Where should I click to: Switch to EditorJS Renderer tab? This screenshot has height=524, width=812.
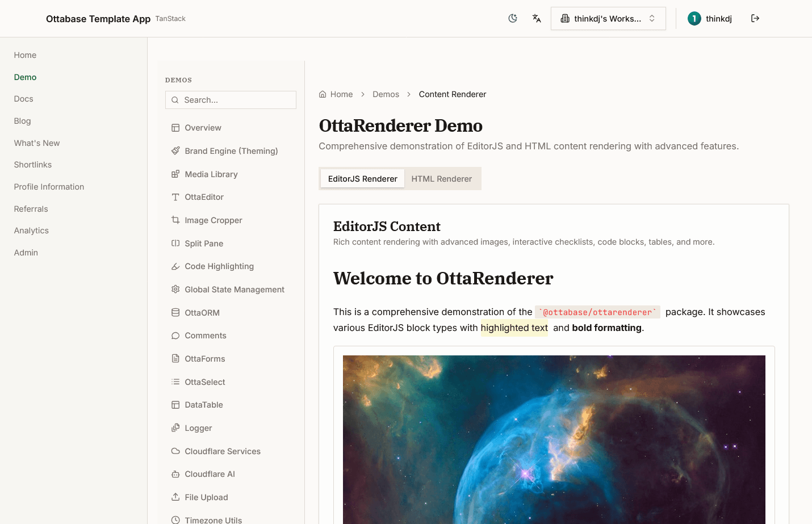pos(363,179)
